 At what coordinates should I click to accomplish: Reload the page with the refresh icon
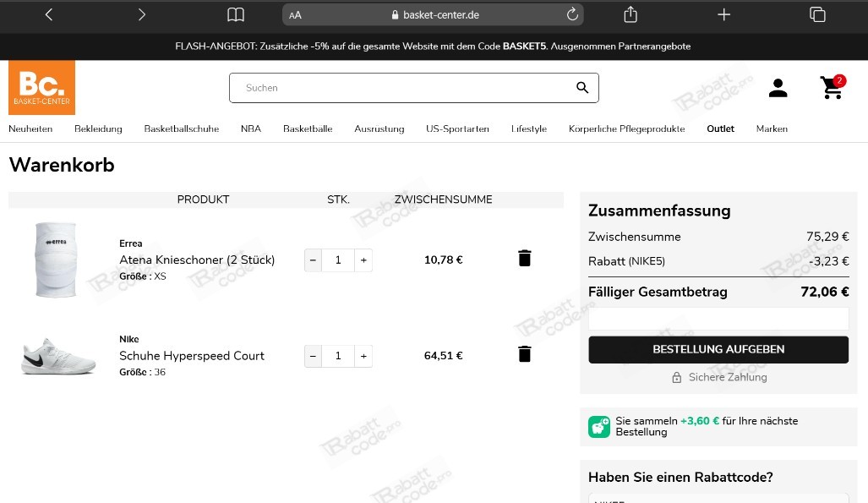click(572, 14)
